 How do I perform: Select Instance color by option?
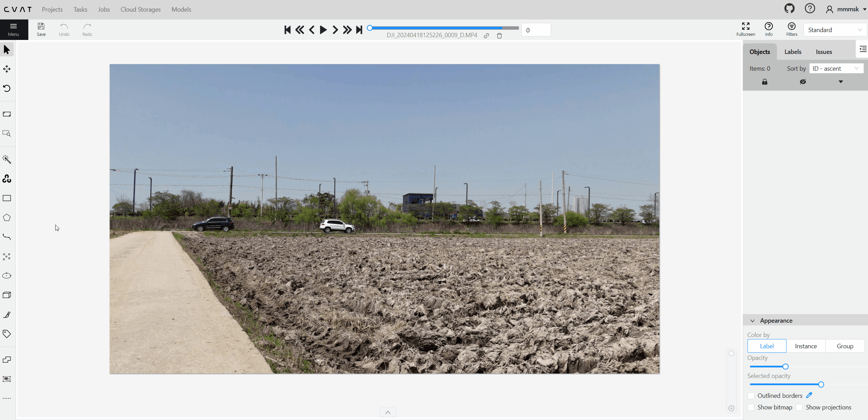click(806, 346)
